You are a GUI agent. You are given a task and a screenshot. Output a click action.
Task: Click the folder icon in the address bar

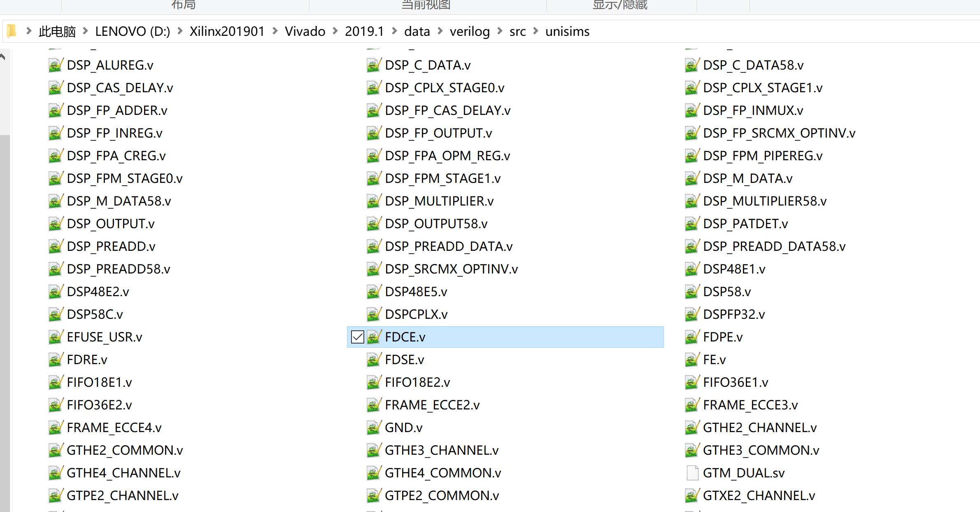[x=12, y=31]
